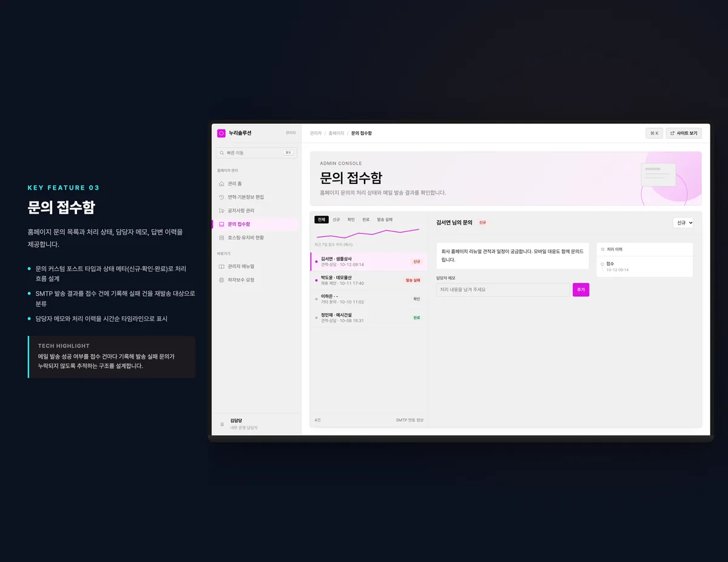
Task: Open the site with 사이트 보기 button
Action: point(684,133)
